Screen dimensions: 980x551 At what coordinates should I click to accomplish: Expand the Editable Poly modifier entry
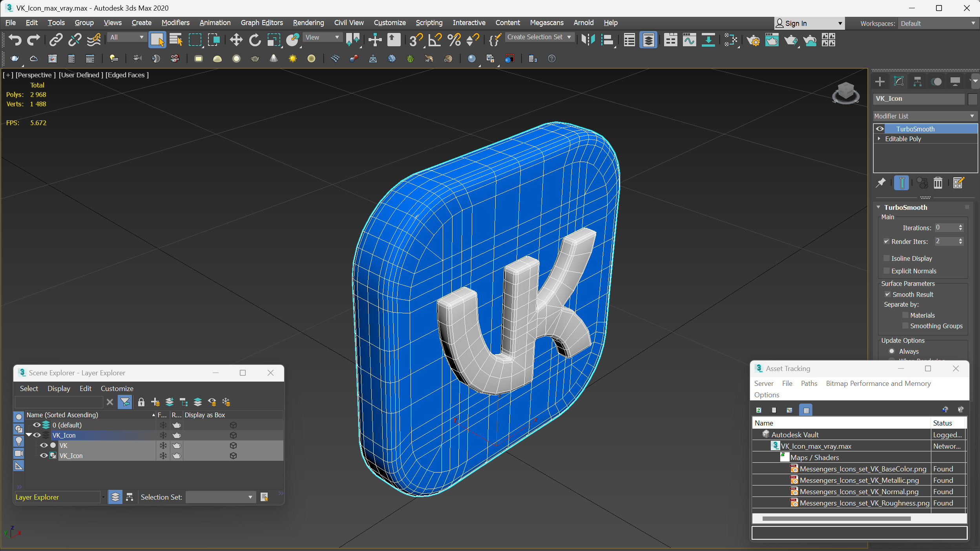tap(879, 139)
